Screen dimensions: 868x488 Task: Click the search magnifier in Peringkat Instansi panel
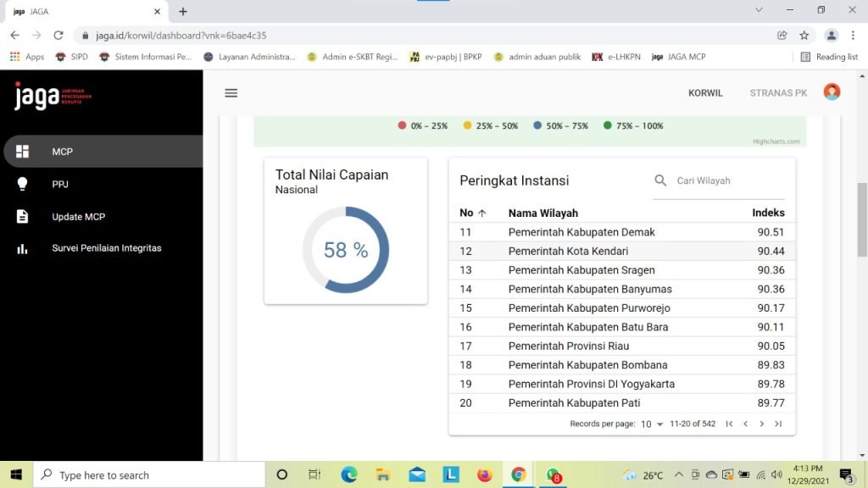click(660, 180)
